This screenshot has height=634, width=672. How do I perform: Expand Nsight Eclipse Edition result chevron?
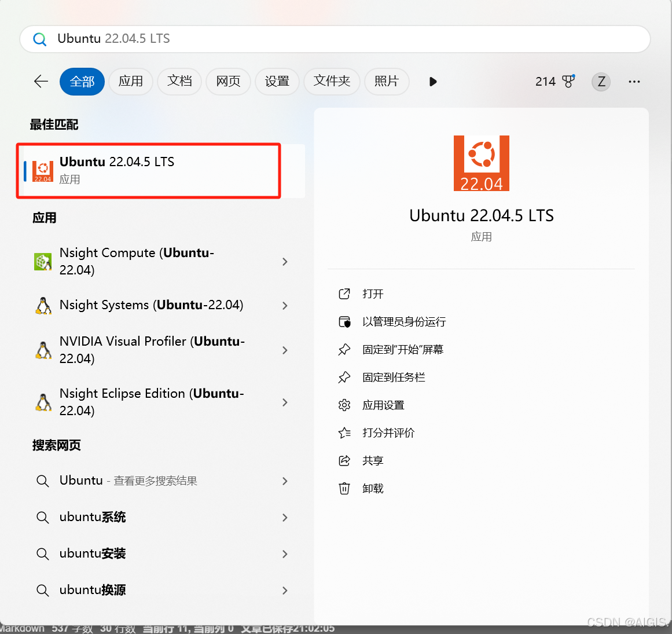click(285, 402)
